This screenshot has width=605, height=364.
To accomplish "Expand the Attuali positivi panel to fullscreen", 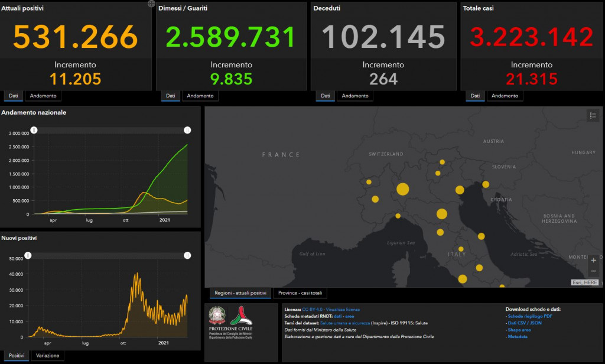I will pyautogui.click(x=151, y=4).
